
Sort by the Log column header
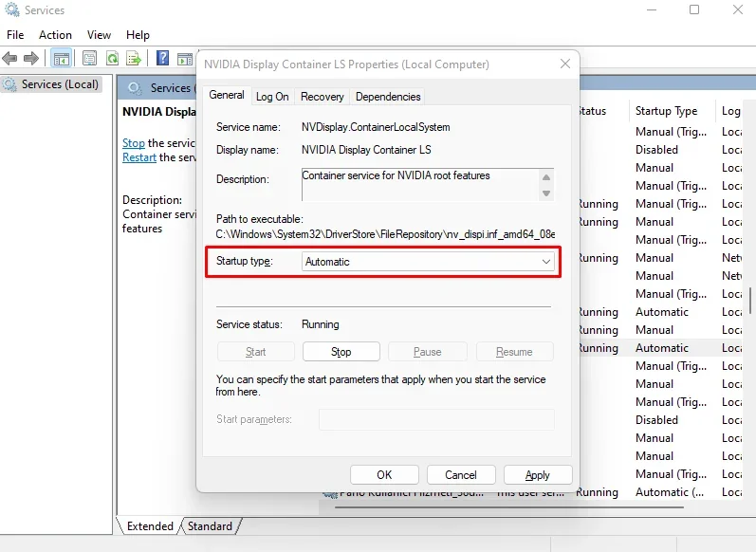coord(731,111)
